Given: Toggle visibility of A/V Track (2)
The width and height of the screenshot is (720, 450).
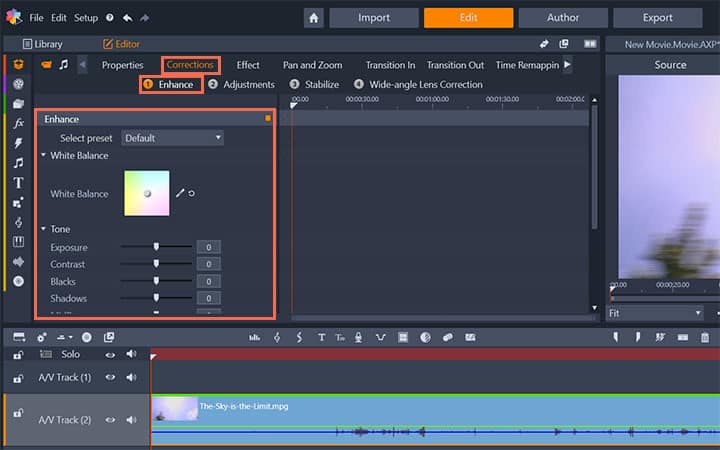Looking at the screenshot, I should [x=110, y=420].
